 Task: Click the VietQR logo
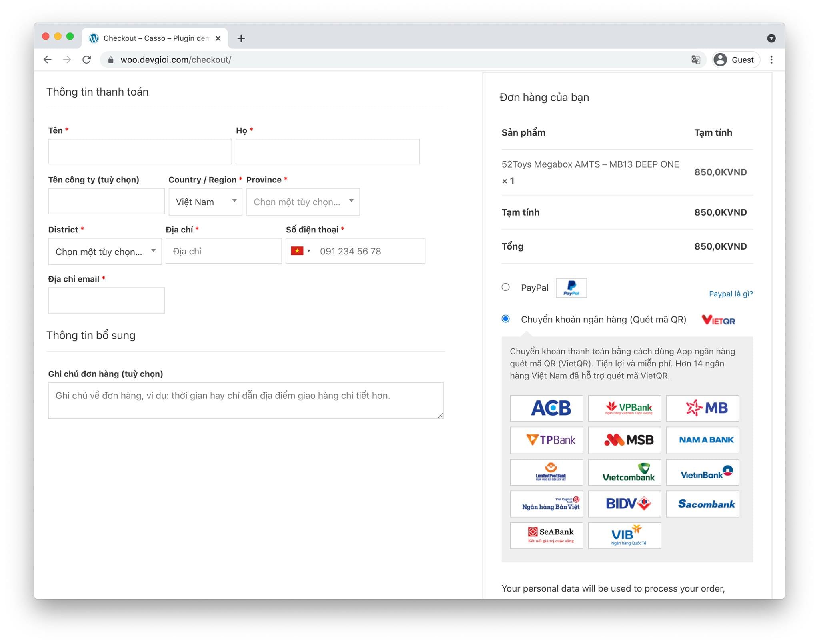pos(719,320)
